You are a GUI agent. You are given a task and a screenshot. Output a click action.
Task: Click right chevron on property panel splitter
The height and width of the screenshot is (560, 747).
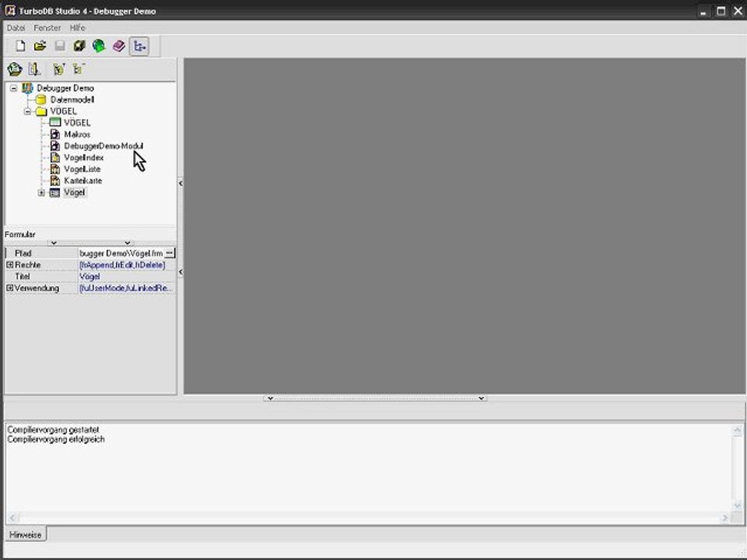click(127, 243)
